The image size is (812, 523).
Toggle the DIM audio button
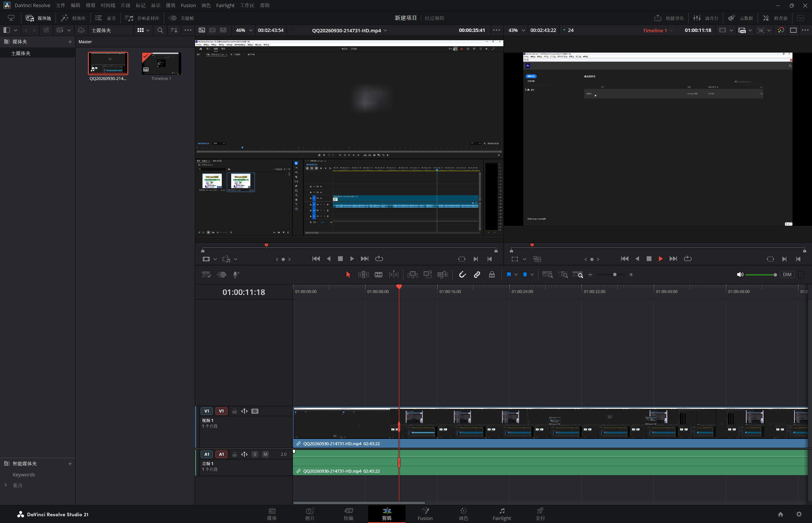(787, 275)
